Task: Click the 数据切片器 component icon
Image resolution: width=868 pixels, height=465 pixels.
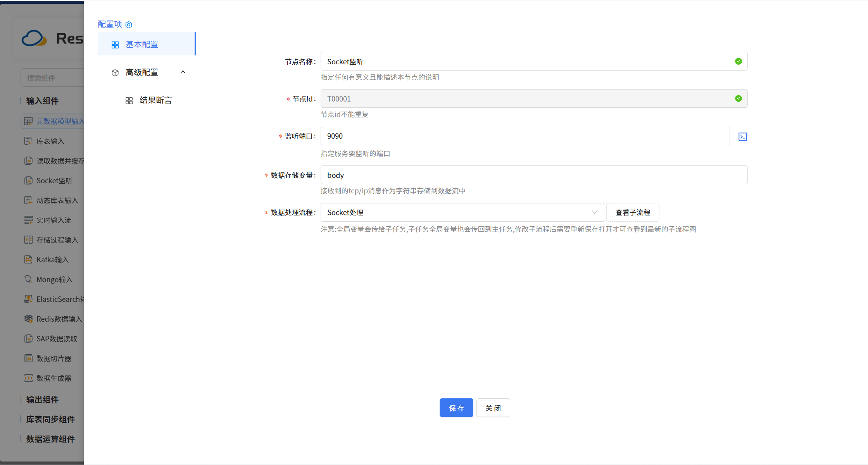Action: pyautogui.click(x=28, y=358)
